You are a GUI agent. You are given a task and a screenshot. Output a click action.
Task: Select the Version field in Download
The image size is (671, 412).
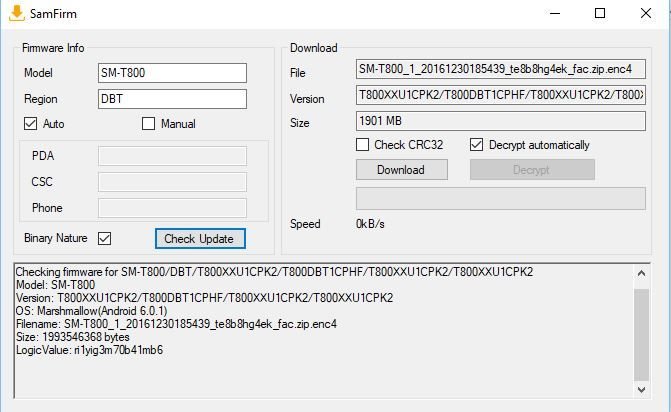(501, 95)
